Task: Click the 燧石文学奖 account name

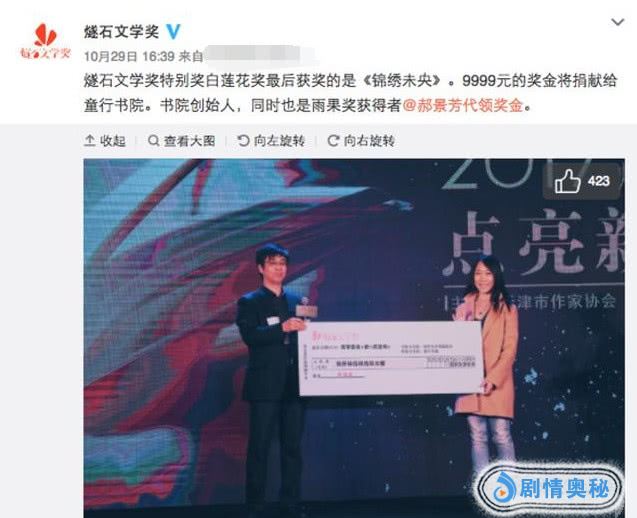Action: point(121,31)
